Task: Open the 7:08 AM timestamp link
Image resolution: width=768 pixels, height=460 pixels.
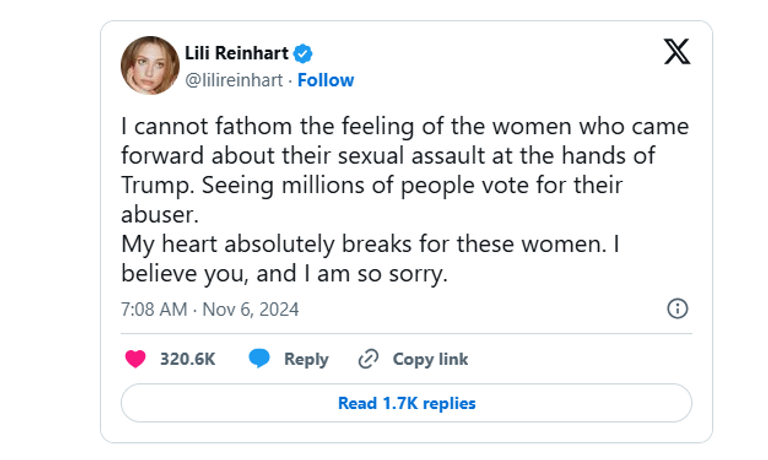Action: 154,309
